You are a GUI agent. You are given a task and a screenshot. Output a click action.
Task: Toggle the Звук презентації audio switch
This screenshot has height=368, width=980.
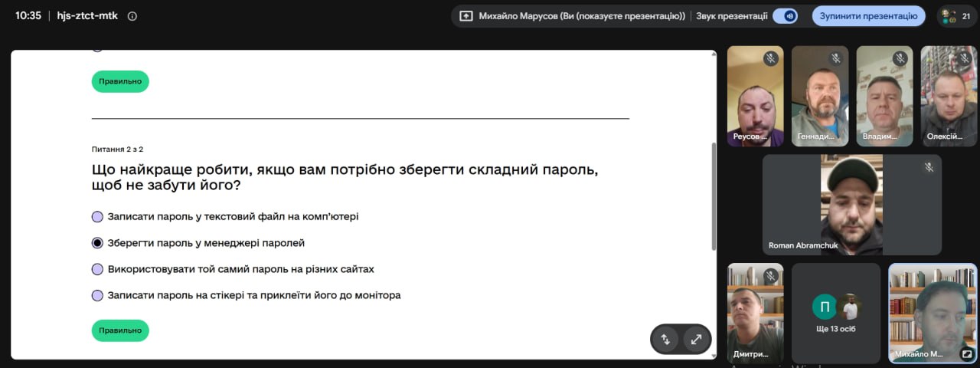click(785, 16)
